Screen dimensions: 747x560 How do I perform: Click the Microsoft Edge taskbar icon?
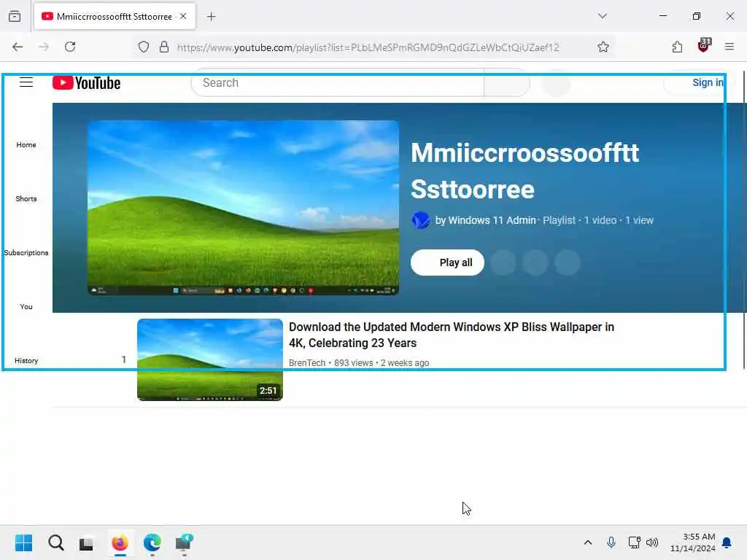152,542
